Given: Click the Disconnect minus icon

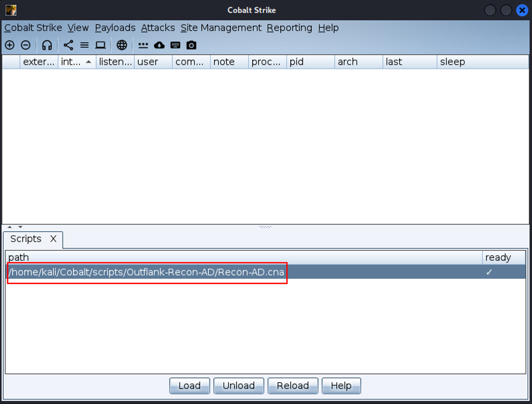Looking at the screenshot, I should tap(26, 45).
